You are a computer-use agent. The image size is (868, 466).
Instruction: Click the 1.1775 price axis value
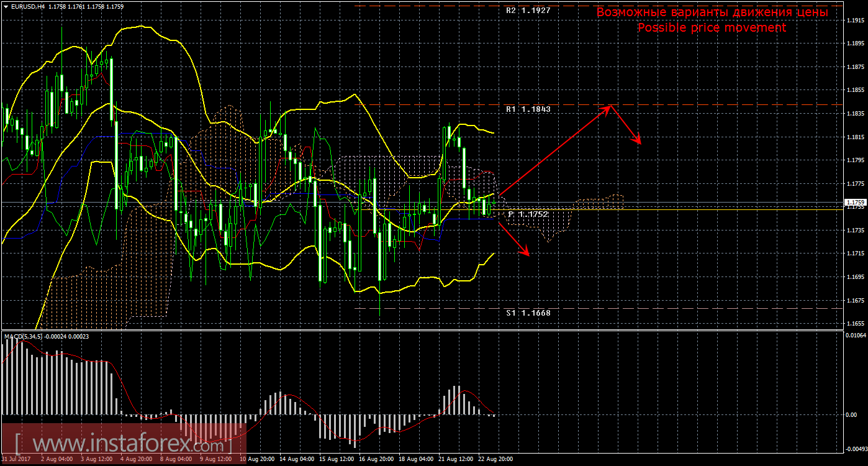point(856,184)
